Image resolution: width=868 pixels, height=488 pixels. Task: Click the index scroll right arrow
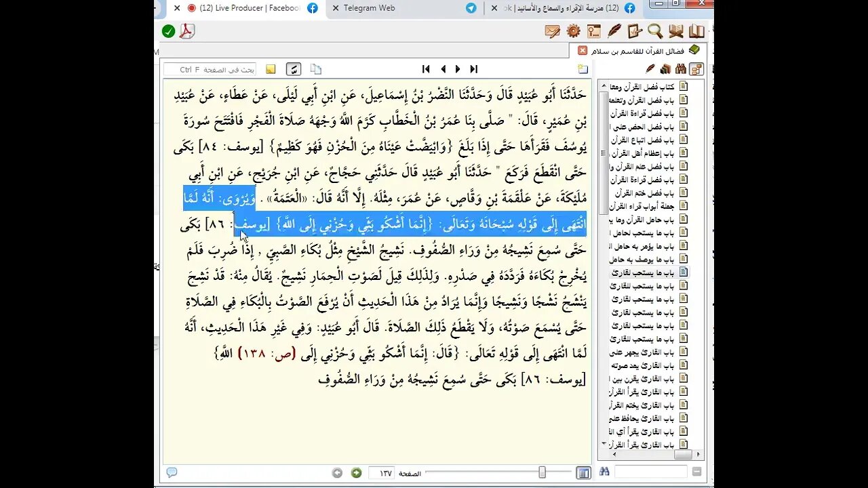698,455
